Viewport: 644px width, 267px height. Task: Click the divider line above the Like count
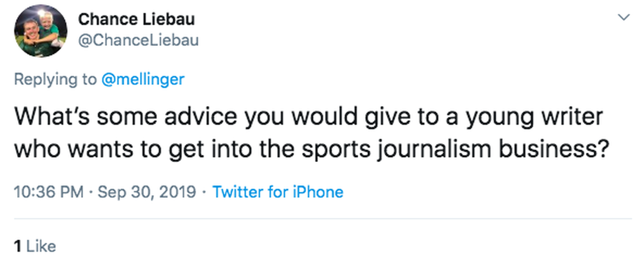click(322, 218)
